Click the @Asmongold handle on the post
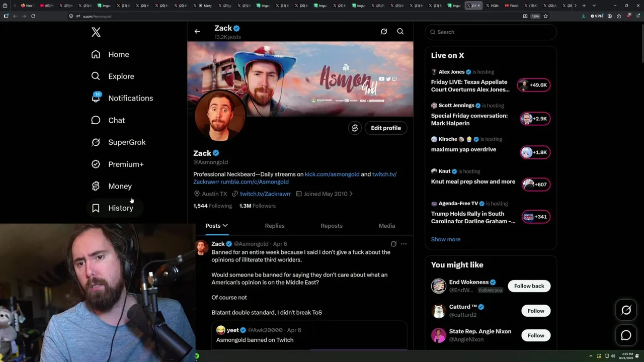The width and height of the screenshot is (644, 362). point(251,244)
